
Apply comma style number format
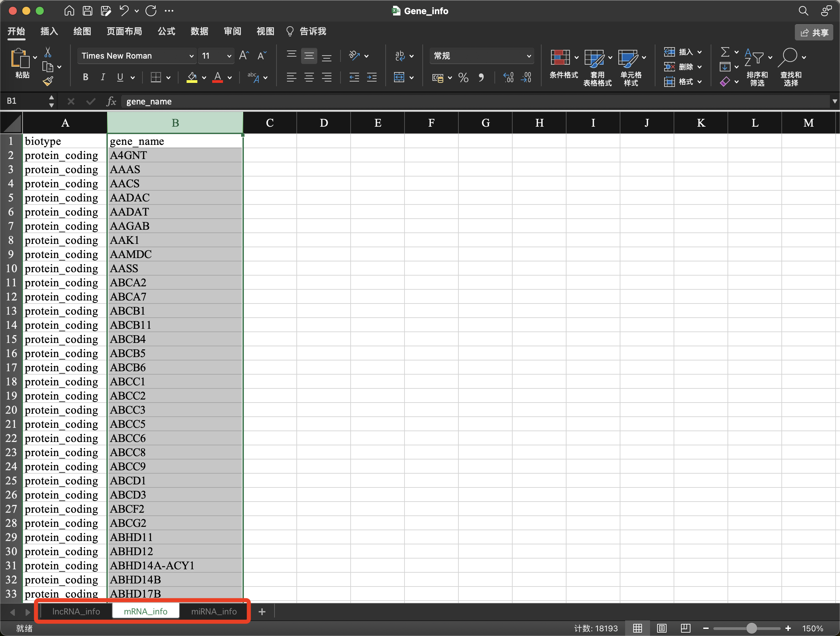pyautogui.click(x=481, y=77)
